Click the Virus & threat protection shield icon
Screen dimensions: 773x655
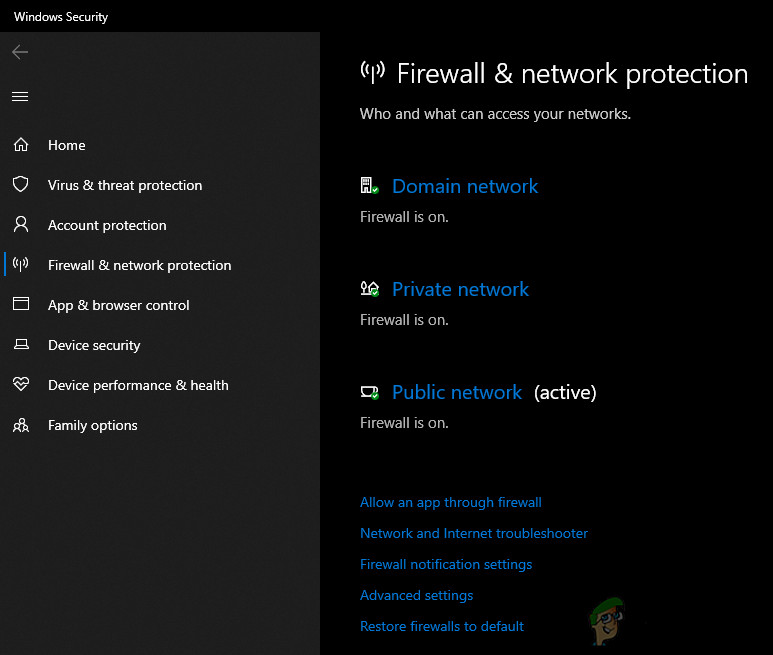click(20, 185)
